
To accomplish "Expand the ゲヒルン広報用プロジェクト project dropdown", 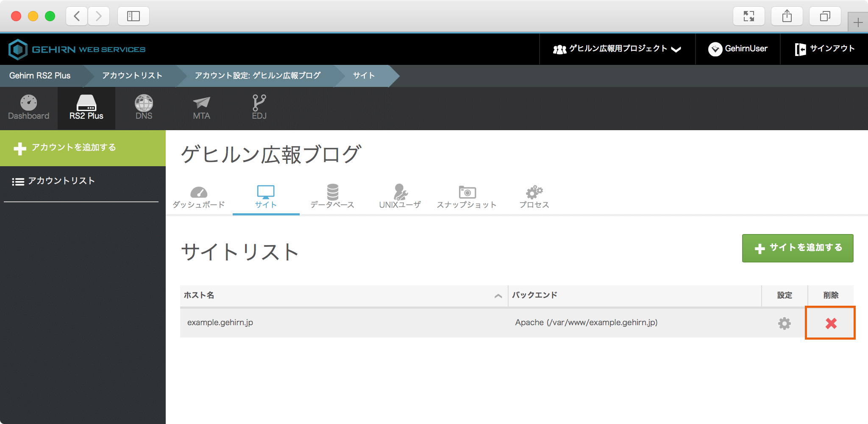I will [617, 49].
